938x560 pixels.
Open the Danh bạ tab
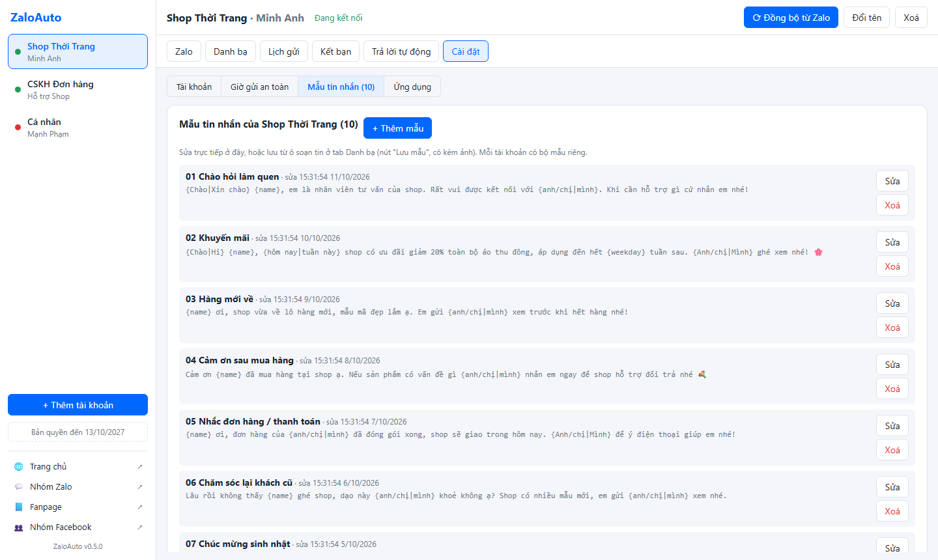click(x=231, y=51)
